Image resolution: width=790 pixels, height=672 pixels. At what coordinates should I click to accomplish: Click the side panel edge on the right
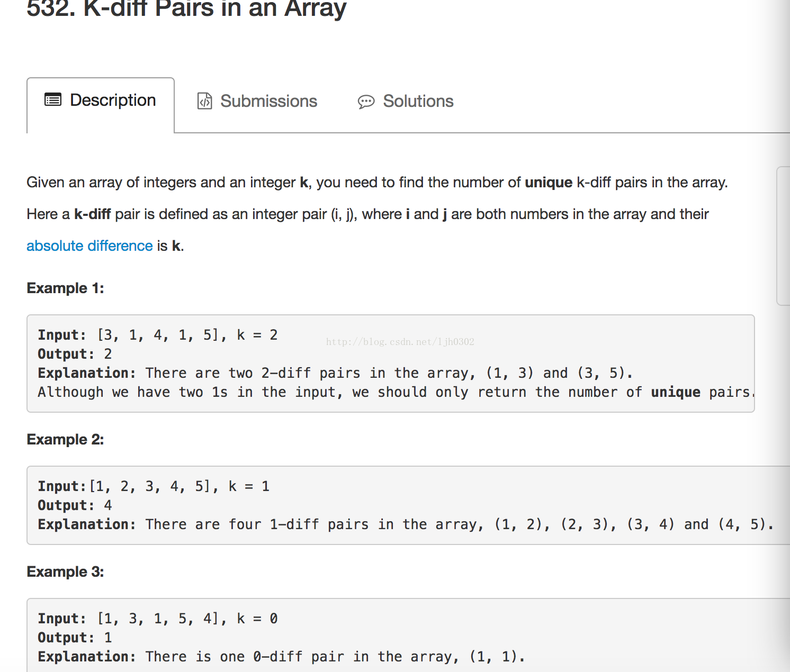783,236
